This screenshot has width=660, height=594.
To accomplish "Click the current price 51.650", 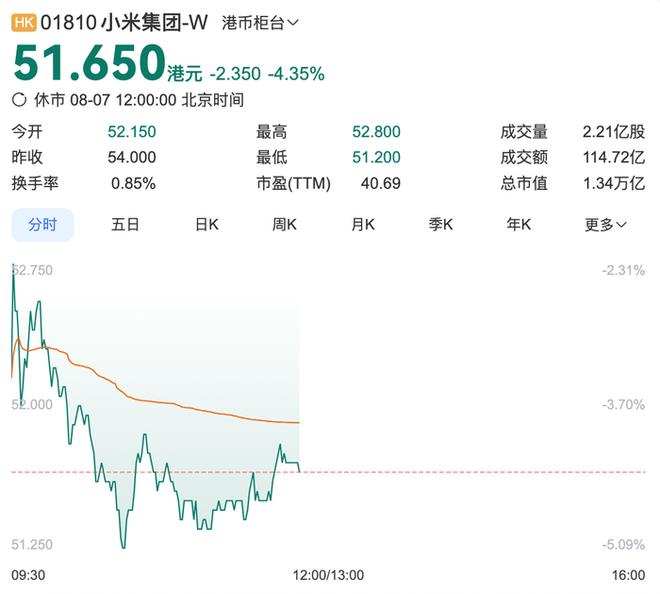I will click(x=87, y=64).
